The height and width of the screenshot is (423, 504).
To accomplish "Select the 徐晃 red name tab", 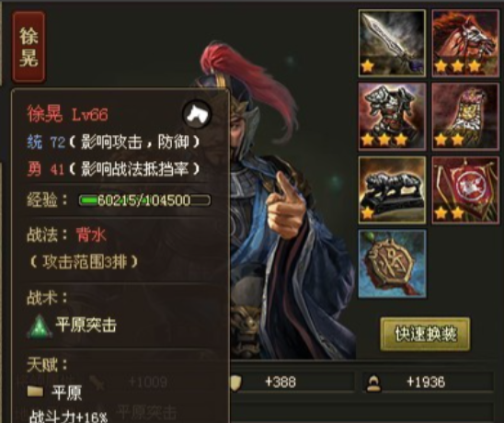I will click(29, 47).
